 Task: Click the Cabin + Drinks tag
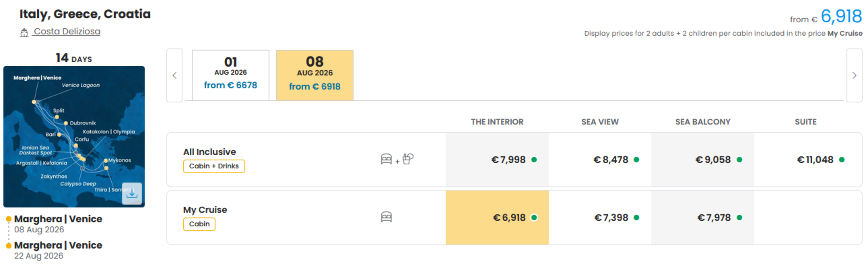[214, 166]
